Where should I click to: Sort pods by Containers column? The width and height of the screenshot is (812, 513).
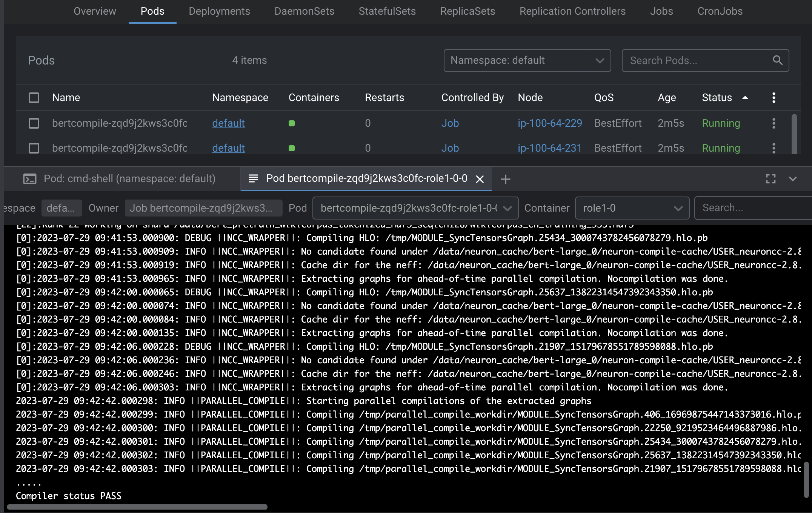click(x=314, y=98)
